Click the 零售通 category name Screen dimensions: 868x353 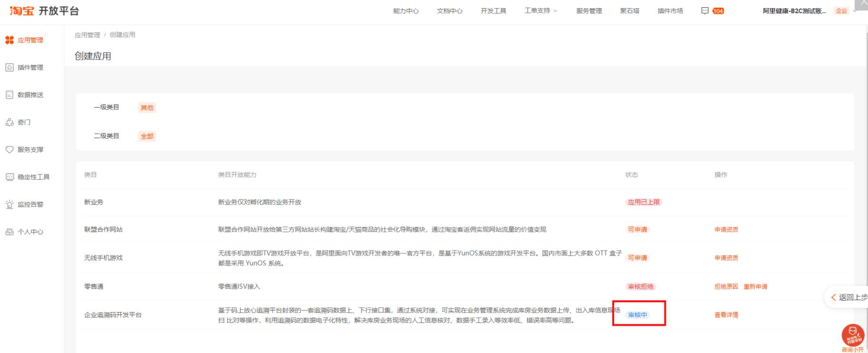click(94, 287)
